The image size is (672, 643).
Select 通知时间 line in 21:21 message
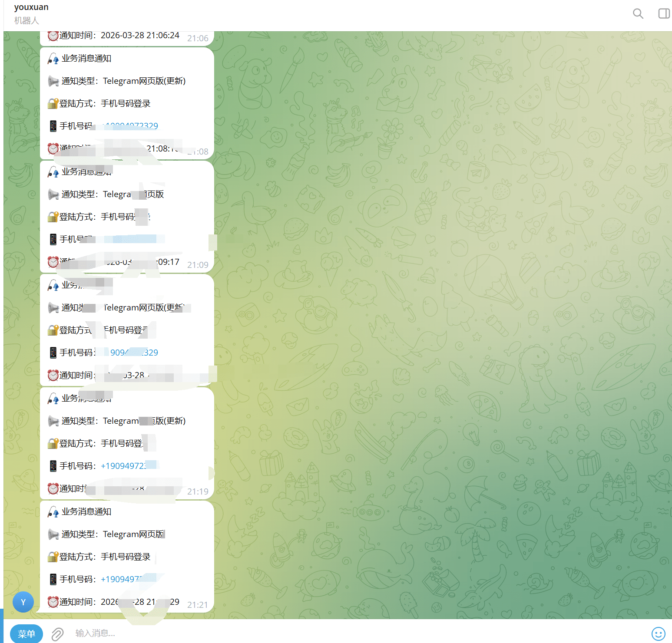tap(113, 602)
